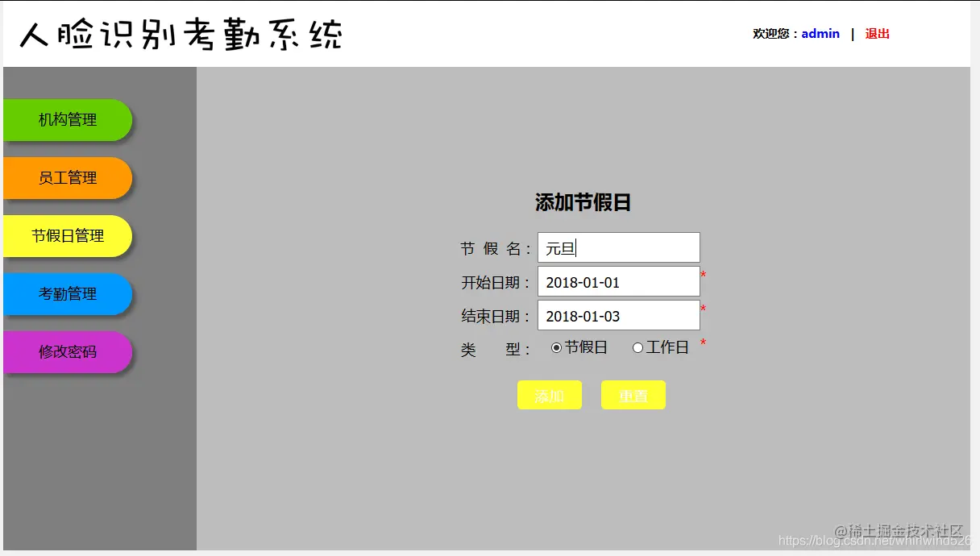Image resolution: width=980 pixels, height=556 pixels.
Task: Open the 考勤管理 menu item
Action: click(68, 294)
